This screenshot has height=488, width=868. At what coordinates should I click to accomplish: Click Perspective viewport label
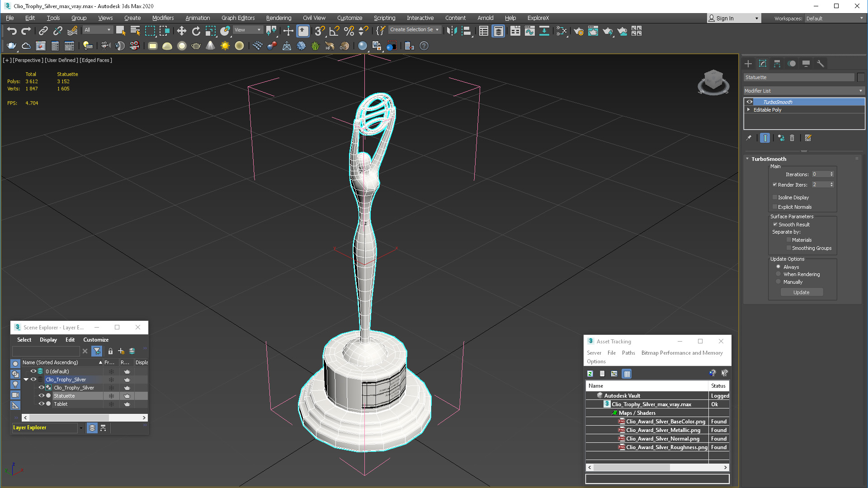28,60
